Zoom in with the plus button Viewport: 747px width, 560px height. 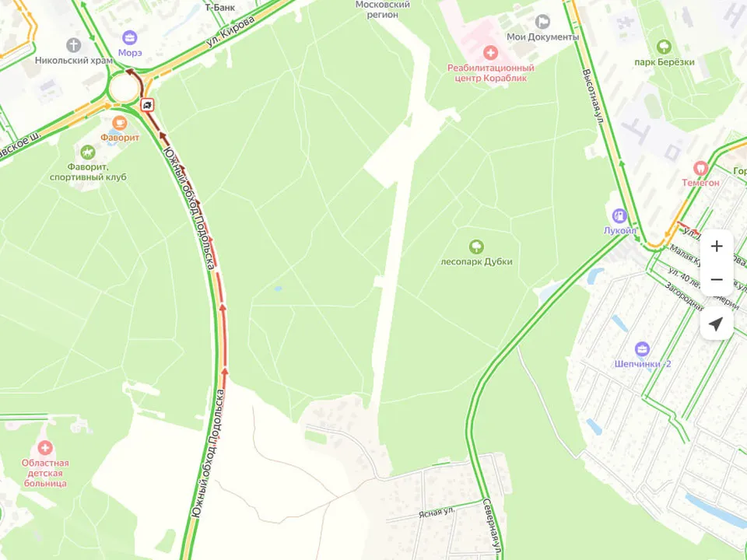pos(717,247)
